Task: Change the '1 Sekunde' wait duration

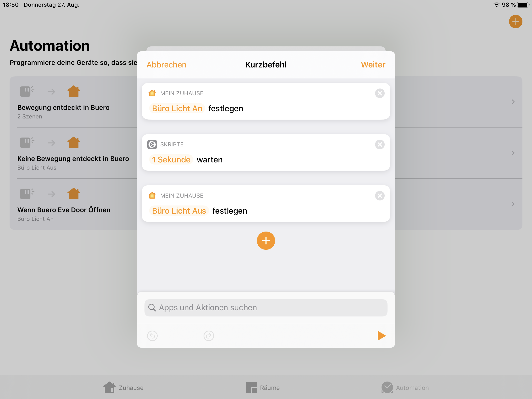Action: coord(171,160)
